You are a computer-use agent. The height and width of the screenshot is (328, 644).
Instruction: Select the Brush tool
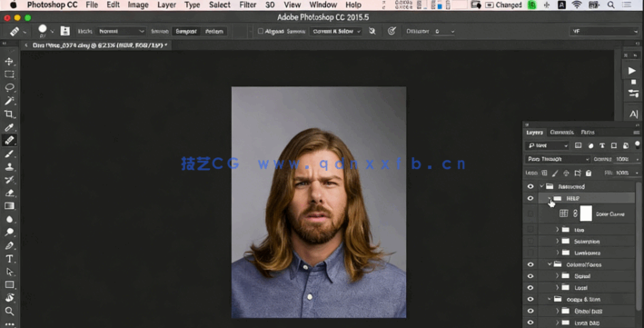pyautogui.click(x=9, y=154)
